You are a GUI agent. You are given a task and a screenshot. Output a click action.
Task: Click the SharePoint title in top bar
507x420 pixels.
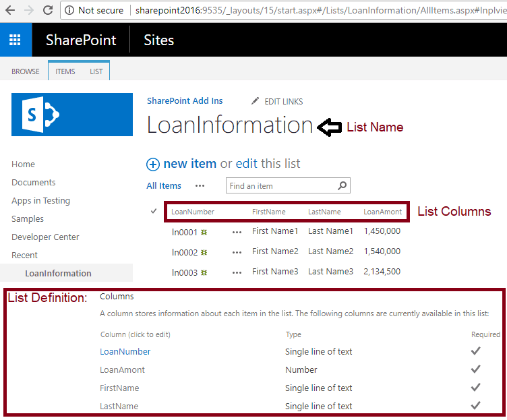(x=81, y=40)
